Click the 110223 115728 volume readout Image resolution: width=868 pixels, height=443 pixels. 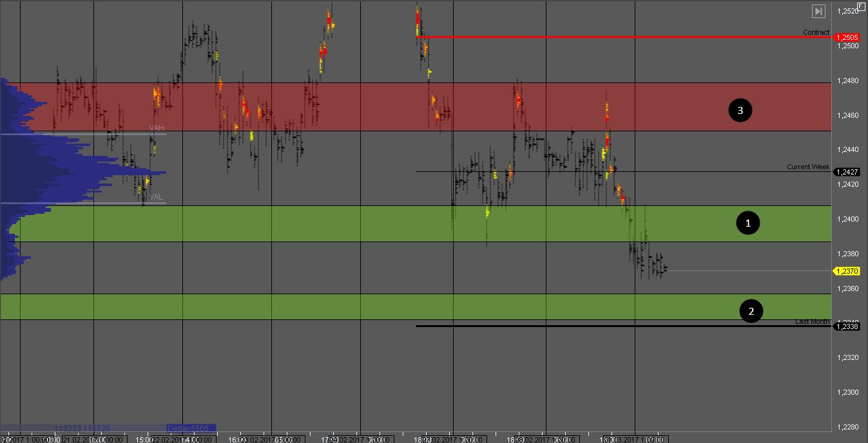tap(82, 428)
